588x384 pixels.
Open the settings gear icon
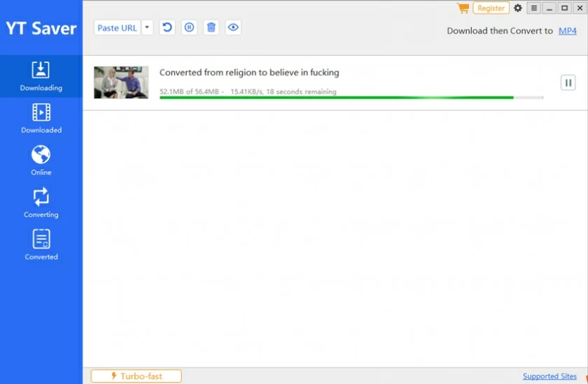coord(518,8)
